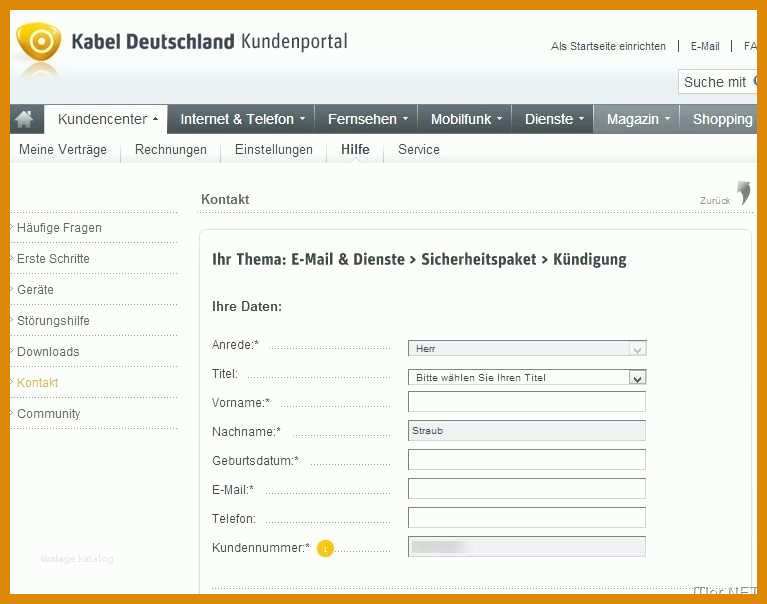This screenshot has height=604, width=767.
Task: Click the Suche mit search box
Action: (x=718, y=82)
